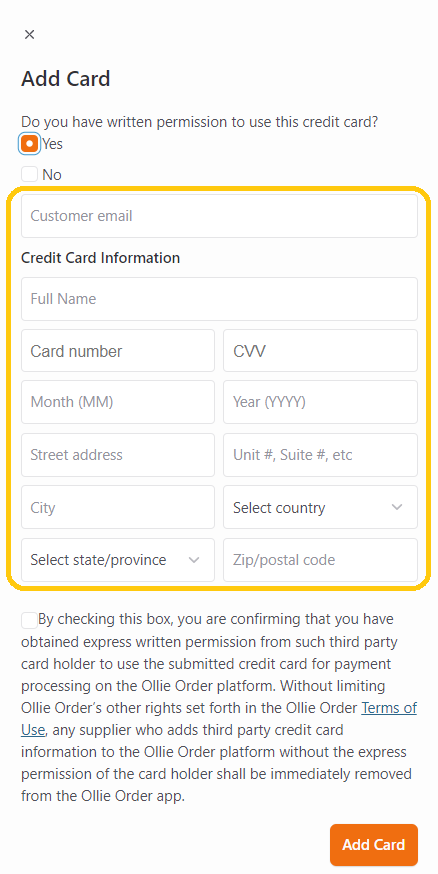
Task: Focus the Full Name input
Action: point(219,299)
